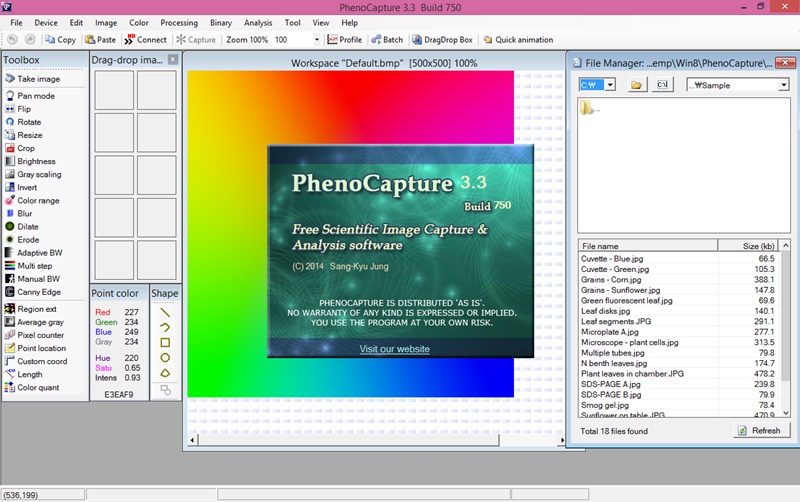This screenshot has width=800, height=502.
Task: Click the Connect toolbar button
Action: [x=146, y=40]
